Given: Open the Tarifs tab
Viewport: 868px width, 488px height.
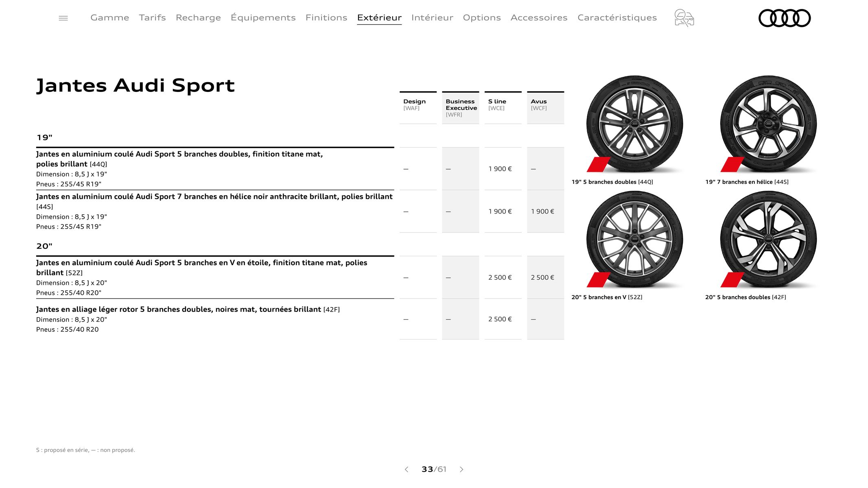Looking at the screenshot, I should pyautogui.click(x=152, y=17).
